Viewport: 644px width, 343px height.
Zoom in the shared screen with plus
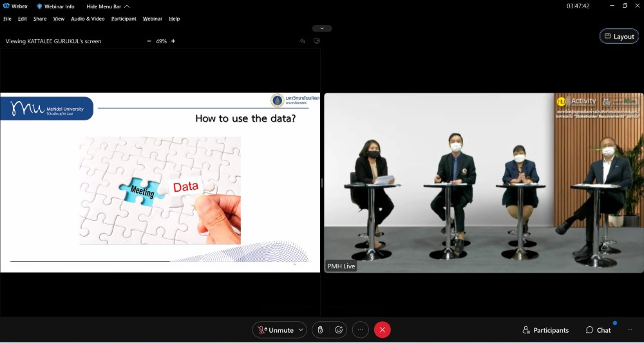click(x=173, y=41)
